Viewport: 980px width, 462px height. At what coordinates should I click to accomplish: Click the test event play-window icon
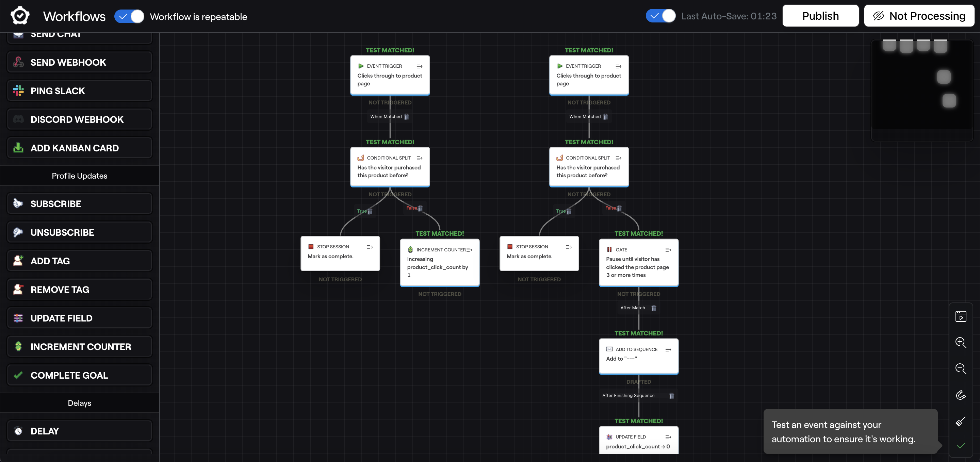(x=961, y=316)
